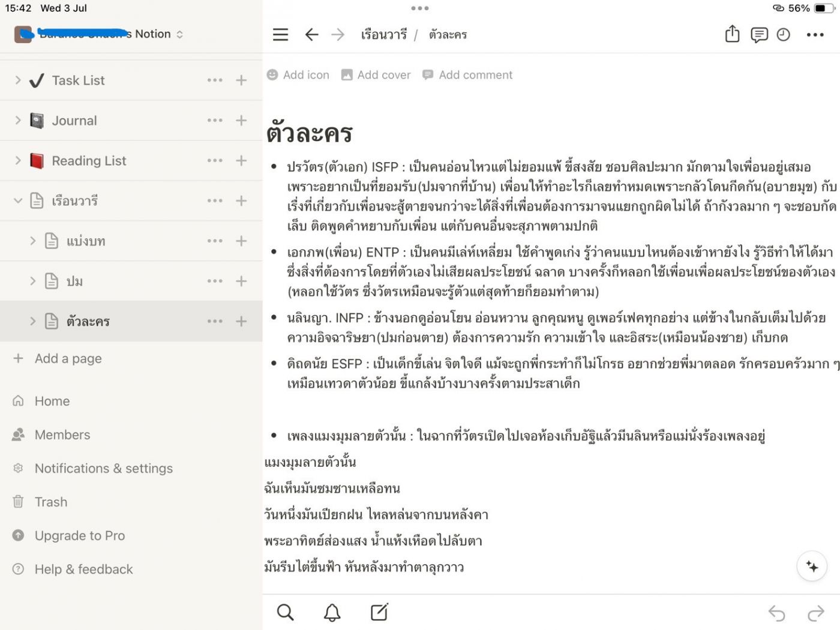This screenshot has height=630, width=840.
Task: Expand the แบ่งบท subpage
Action: pyautogui.click(x=33, y=241)
